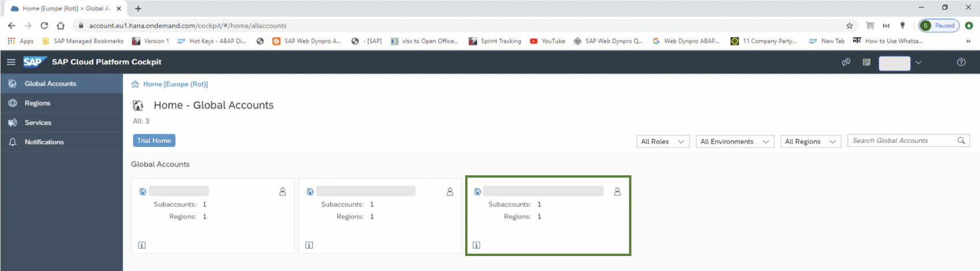
Task: Open the leftmost global account card
Action: 212,215
